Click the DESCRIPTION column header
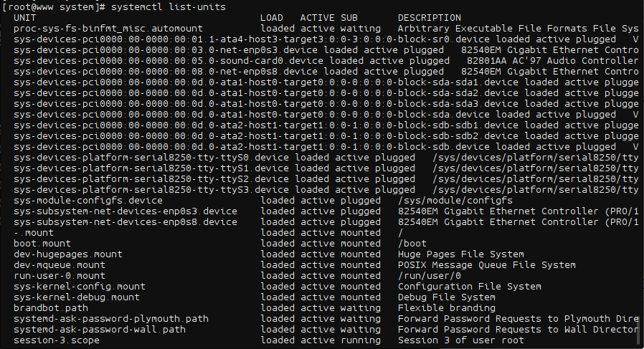The image size is (644, 349). (429, 18)
